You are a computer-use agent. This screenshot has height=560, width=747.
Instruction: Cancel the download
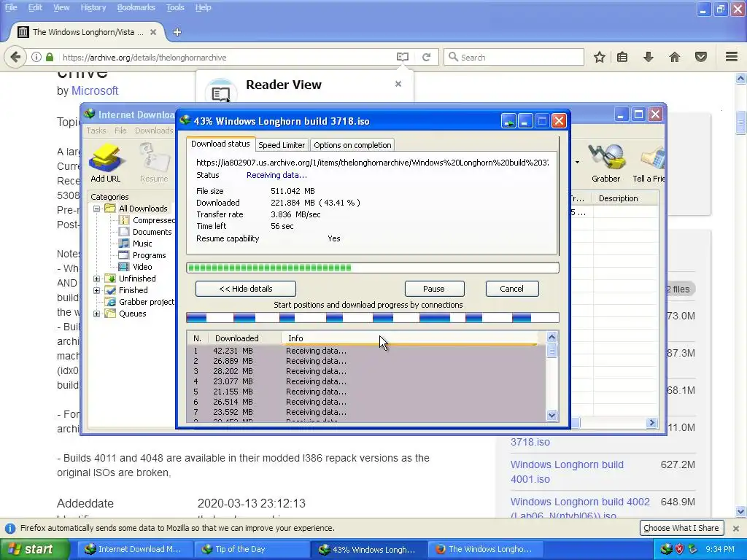tap(511, 289)
